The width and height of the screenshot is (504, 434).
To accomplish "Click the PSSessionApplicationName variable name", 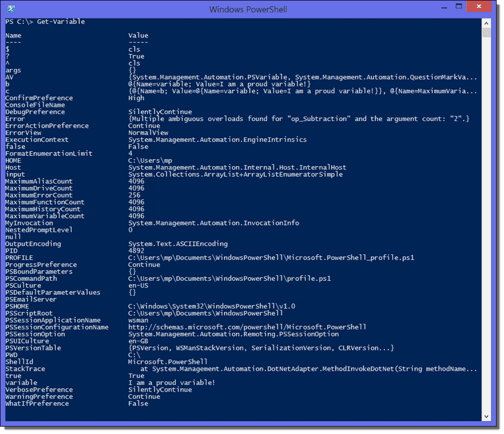I will (53, 320).
